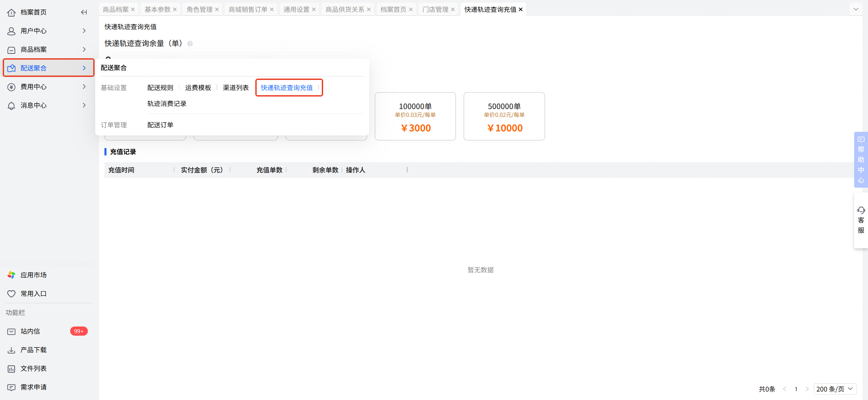
Task: Open 配送订单 under 订单管理
Action: click(x=160, y=125)
